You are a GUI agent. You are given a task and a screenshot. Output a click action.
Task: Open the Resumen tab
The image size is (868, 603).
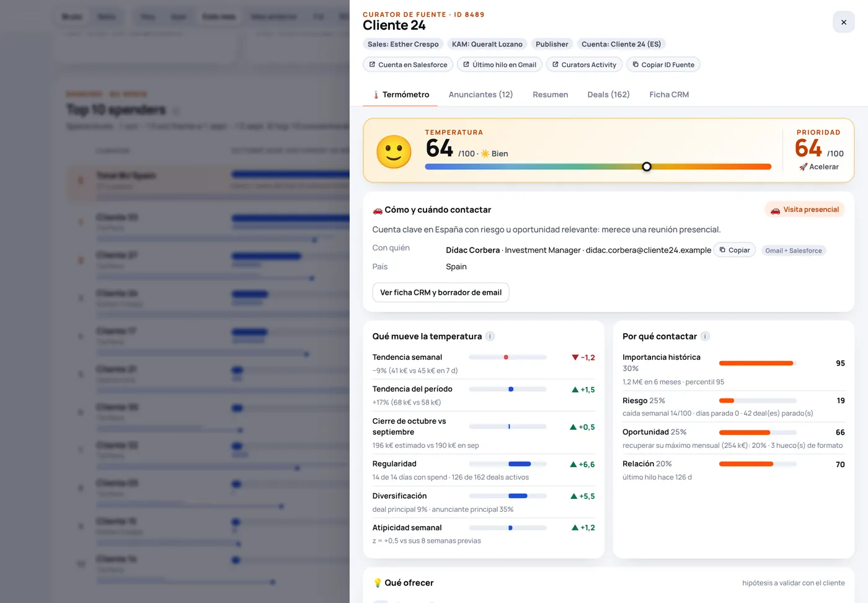[x=550, y=94]
